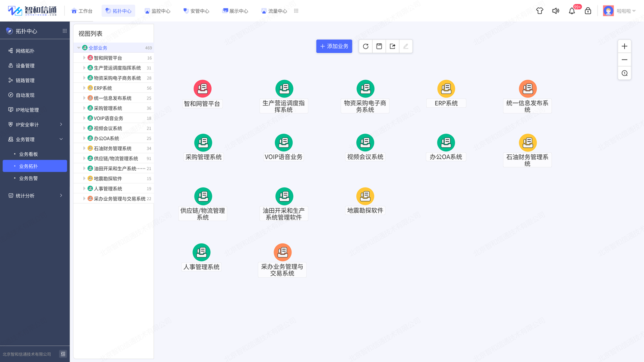Select the 办公OA系统 node icon

446,142
